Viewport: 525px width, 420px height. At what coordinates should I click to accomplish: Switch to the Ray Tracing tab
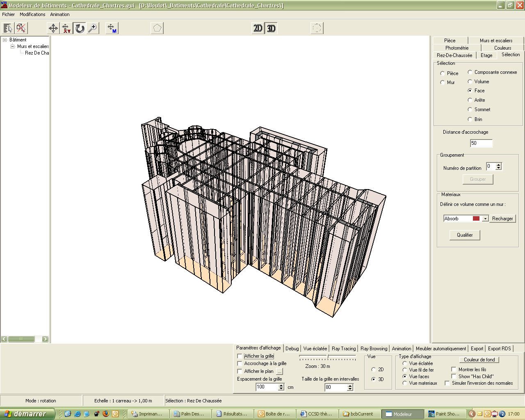343,349
